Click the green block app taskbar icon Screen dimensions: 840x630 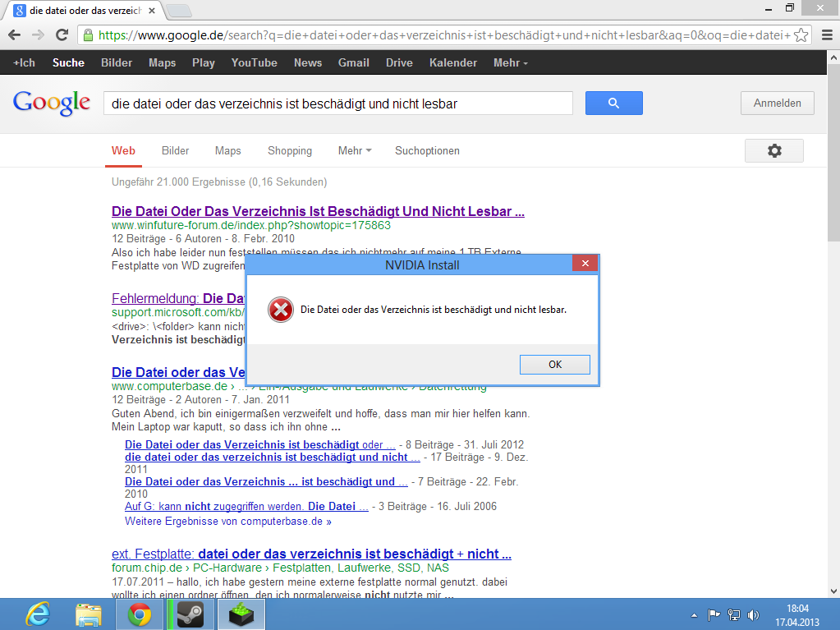pos(241,614)
